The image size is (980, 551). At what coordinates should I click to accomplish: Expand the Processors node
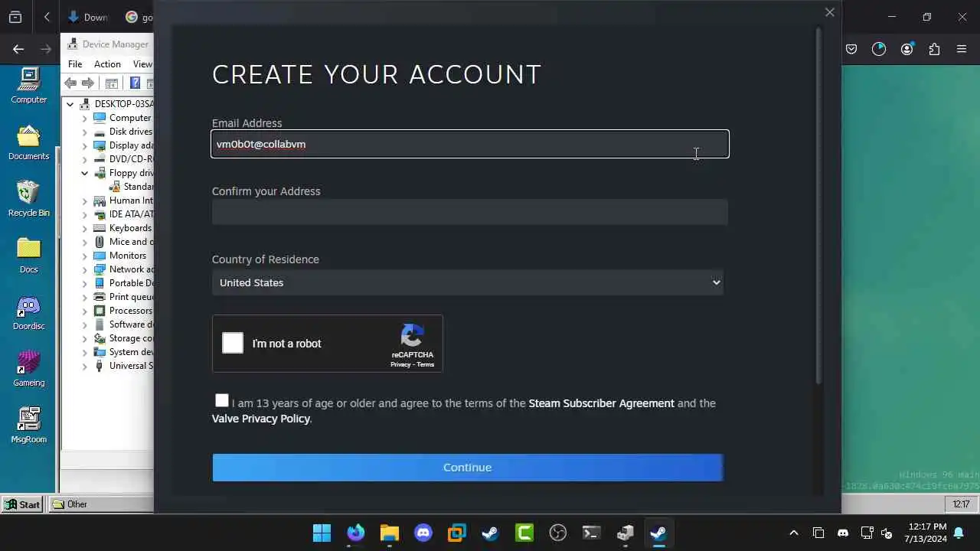point(85,311)
